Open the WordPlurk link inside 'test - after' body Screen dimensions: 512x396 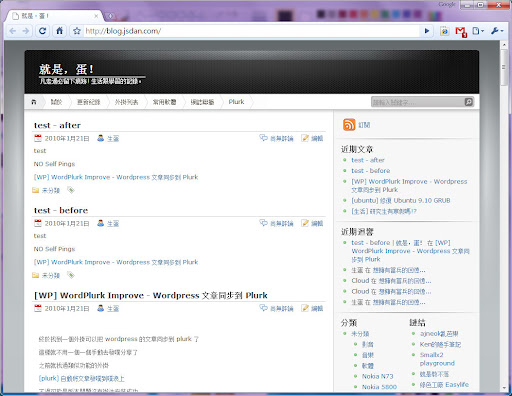coord(116,177)
